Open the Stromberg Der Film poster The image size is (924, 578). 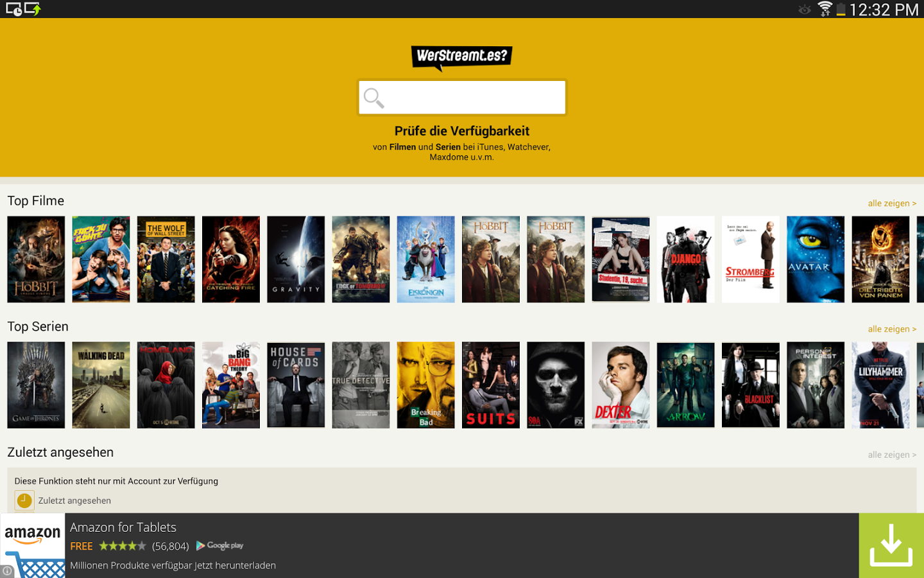[751, 259]
